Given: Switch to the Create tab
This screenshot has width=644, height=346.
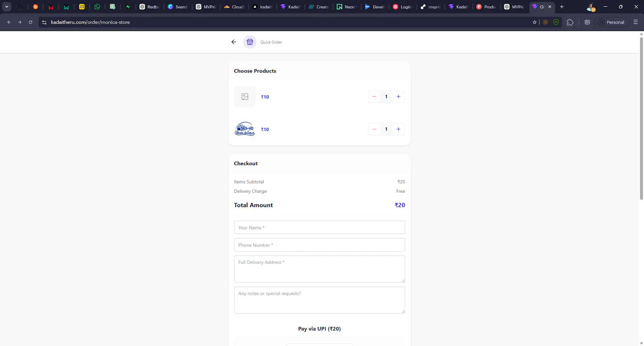Looking at the screenshot, I should tap(319, 7).
